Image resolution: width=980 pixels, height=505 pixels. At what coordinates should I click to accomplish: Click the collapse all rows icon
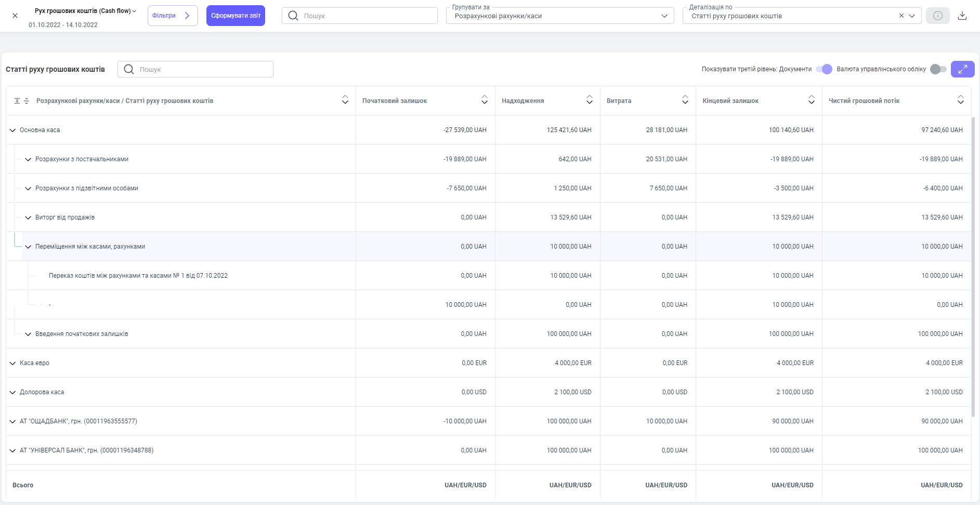pyautogui.click(x=27, y=101)
